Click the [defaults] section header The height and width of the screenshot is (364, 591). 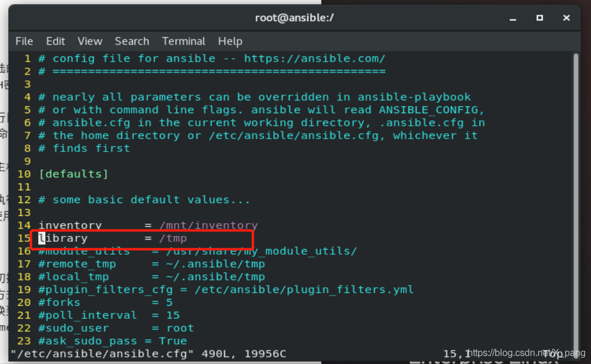[x=73, y=174]
